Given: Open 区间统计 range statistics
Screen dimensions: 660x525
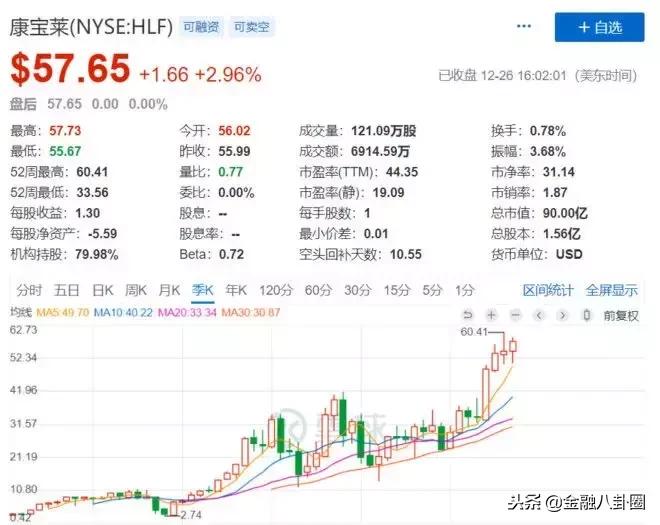Looking at the screenshot, I should point(548,290).
